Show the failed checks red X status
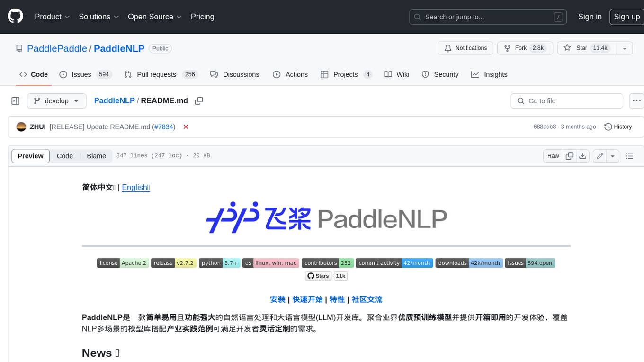This screenshot has height=362, width=644. [186, 127]
